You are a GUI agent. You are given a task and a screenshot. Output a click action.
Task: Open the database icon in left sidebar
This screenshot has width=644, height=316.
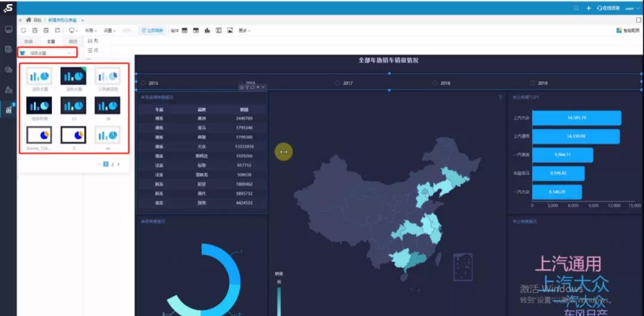click(x=8, y=49)
